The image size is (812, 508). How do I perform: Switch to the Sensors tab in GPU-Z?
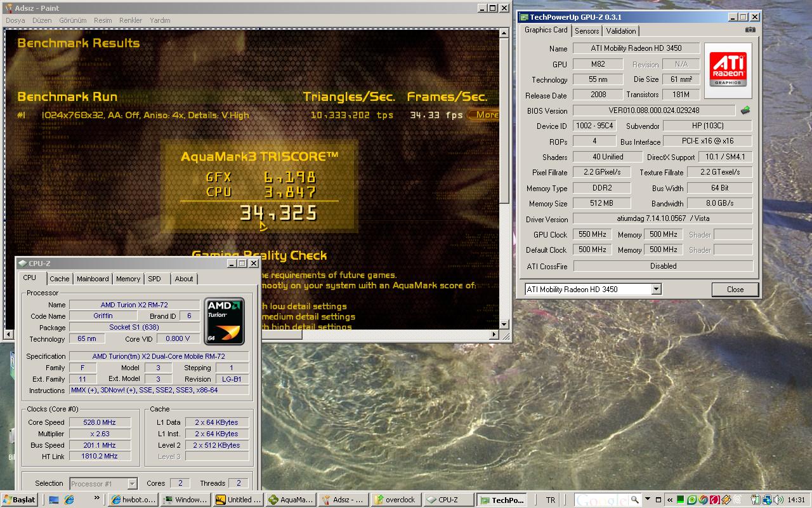point(587,30)
